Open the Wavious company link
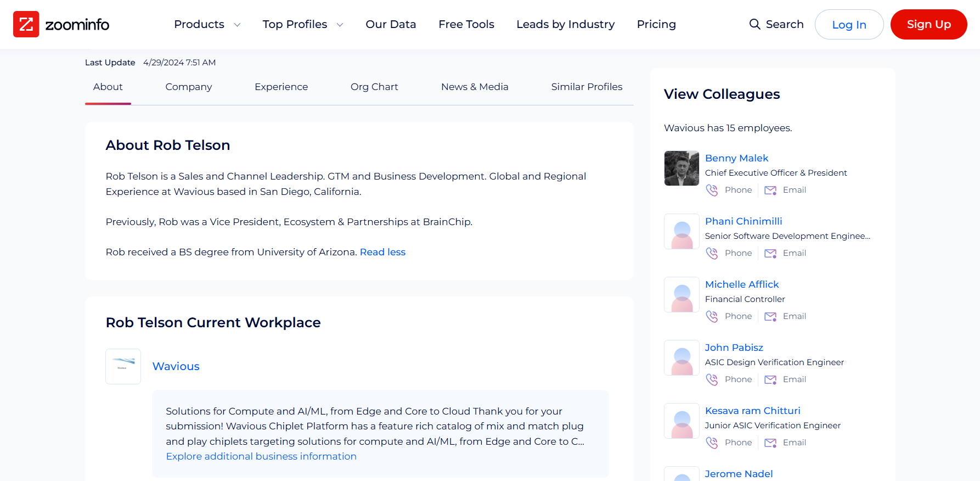The width and height of the screenshot is (980, 481). 176,366
